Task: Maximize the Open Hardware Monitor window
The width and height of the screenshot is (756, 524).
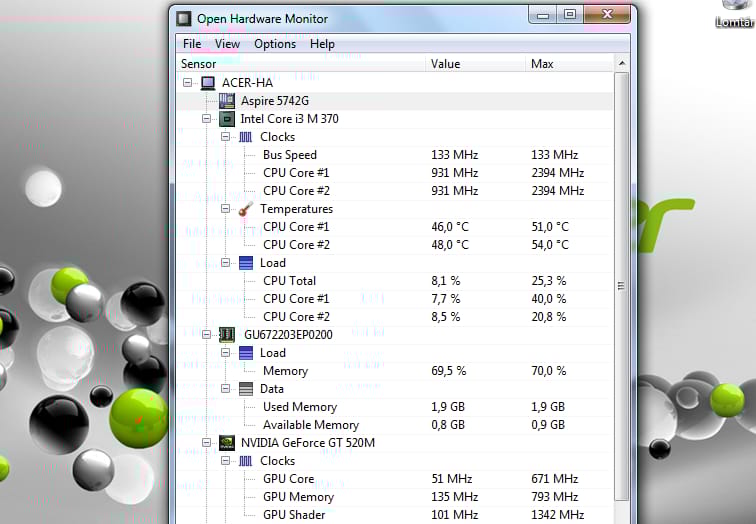Action: click(570, 14)
